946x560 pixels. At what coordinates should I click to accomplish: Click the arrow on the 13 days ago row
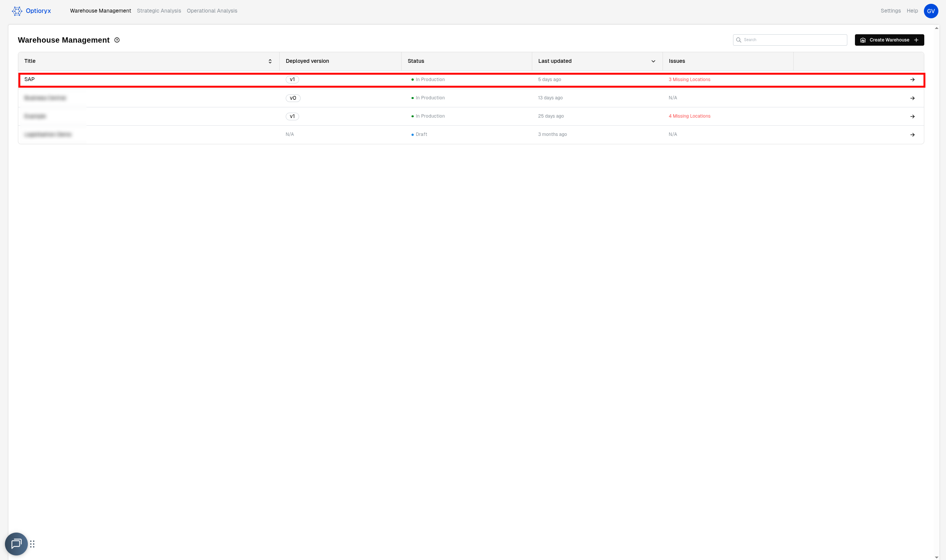click(x=912, y=98)
